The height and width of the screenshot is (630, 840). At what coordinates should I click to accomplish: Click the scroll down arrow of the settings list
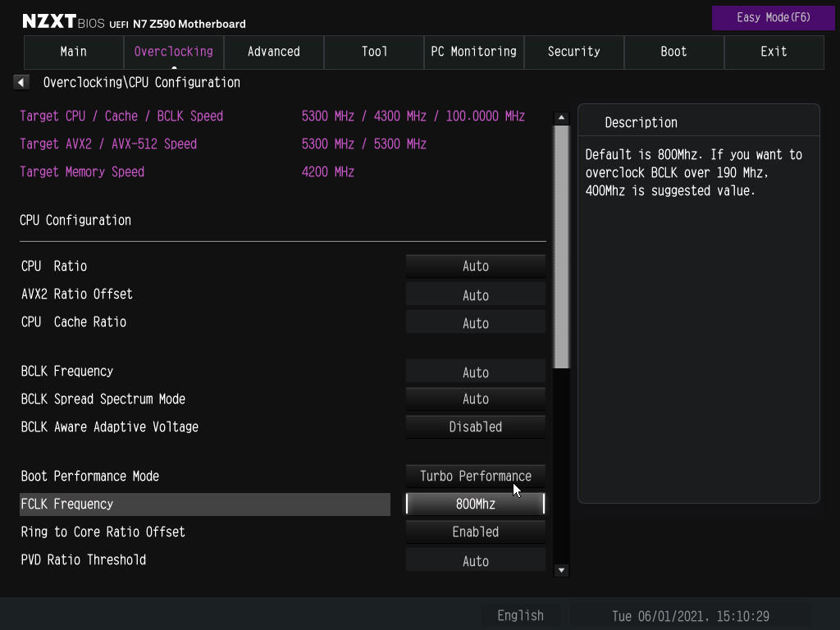(561, 570)
